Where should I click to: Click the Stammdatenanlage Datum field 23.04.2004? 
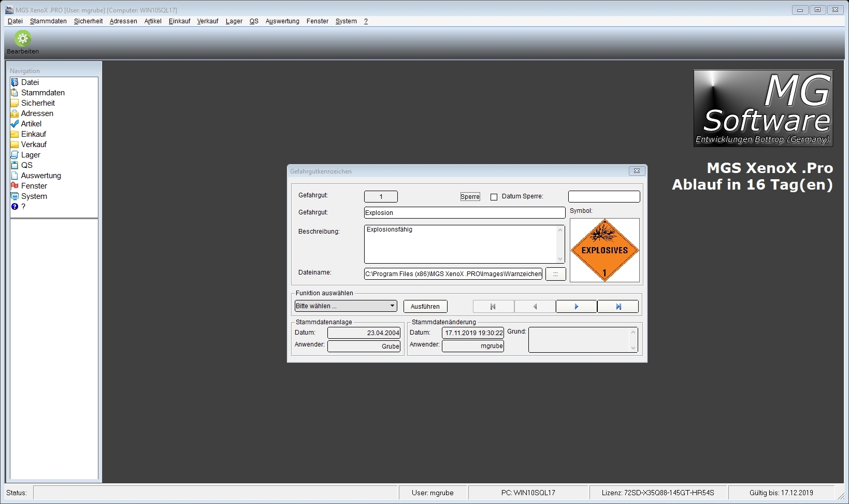click(x=364, y=333)
